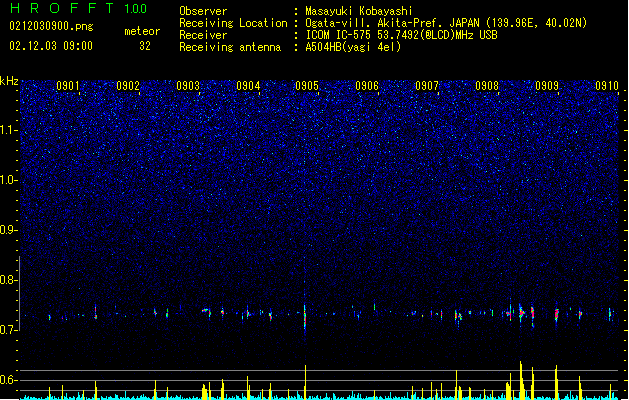Click the A504HB(yagi 4el) antenna text
The image size is (629, 400).
point(353,47)
